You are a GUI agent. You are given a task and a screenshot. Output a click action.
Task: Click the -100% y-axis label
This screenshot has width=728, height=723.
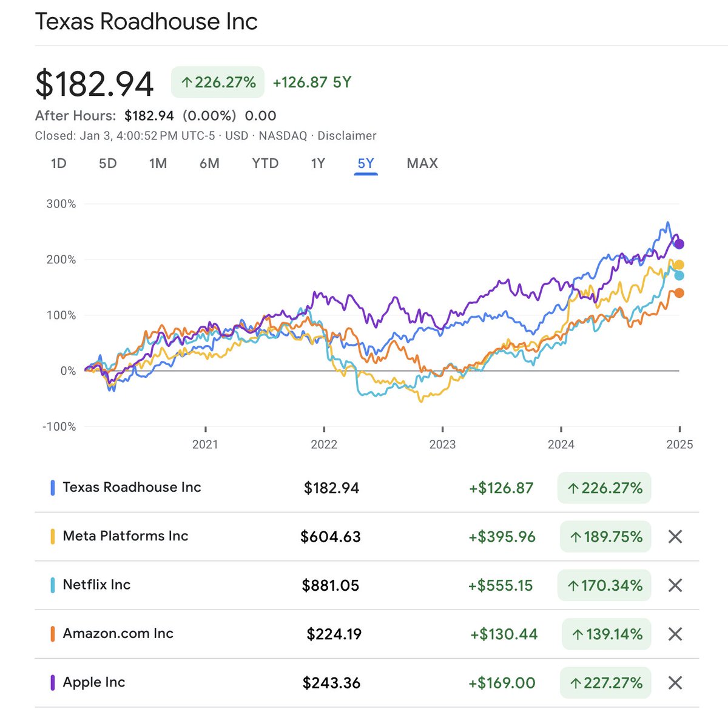(x=59, y=426)
